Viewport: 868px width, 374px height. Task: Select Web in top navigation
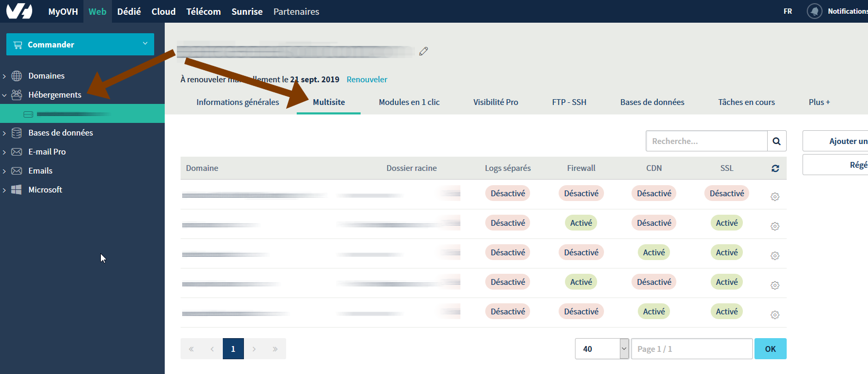pyautogui.click(x=97, y=12)
